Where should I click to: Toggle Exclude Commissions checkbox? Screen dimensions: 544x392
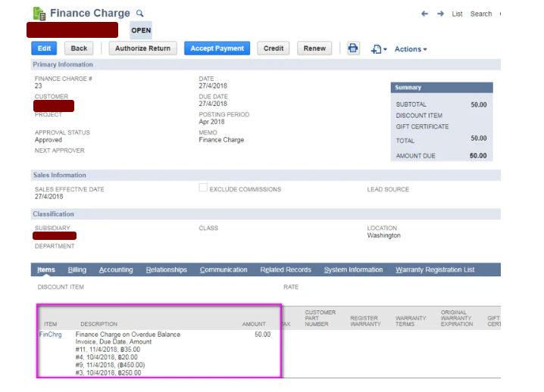tap(203, 188)
